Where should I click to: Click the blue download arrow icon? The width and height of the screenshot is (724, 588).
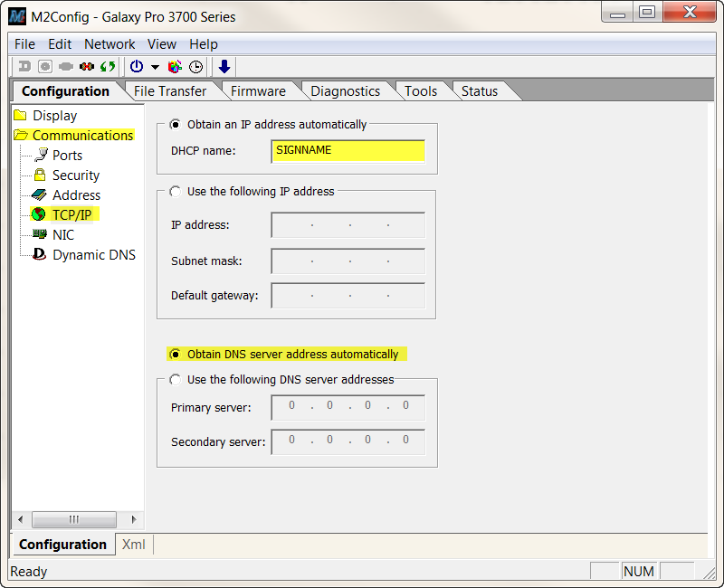click(x=224, y=67)
